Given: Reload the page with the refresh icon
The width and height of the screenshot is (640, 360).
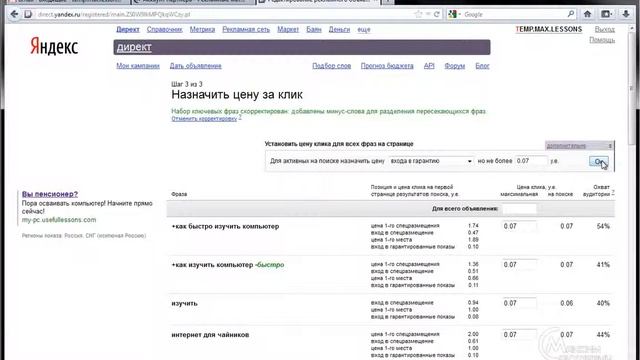Looking at the screenshot, I should point(437,14).
